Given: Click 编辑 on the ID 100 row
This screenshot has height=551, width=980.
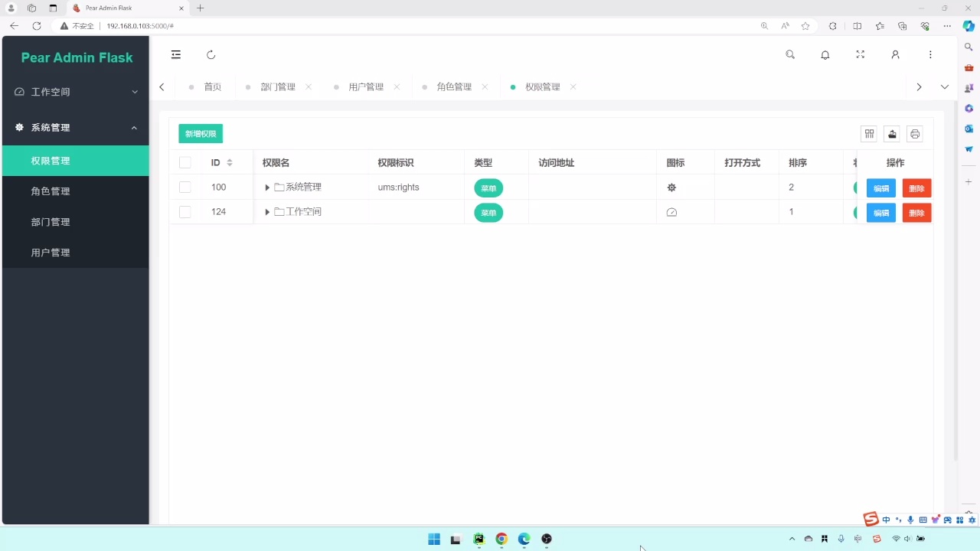Looking at the screenshot, I should [x=880, y=187].
